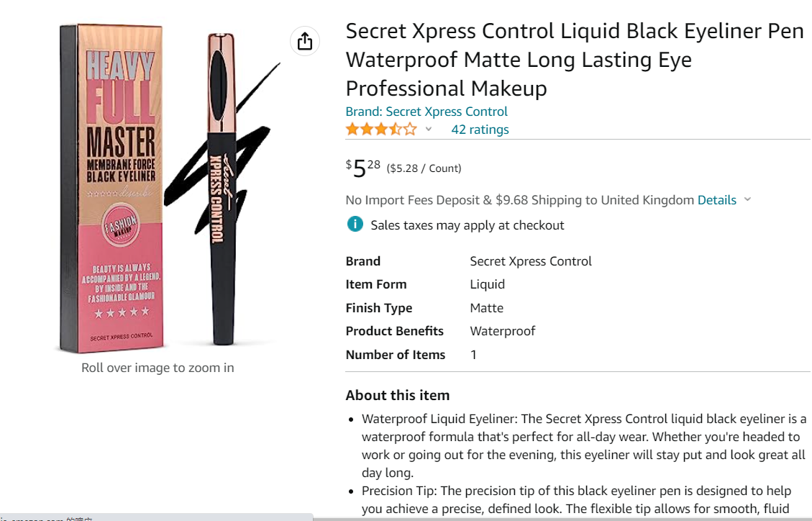Click the product title text
The image size is (812, 521).
click(x=574, y=60)
